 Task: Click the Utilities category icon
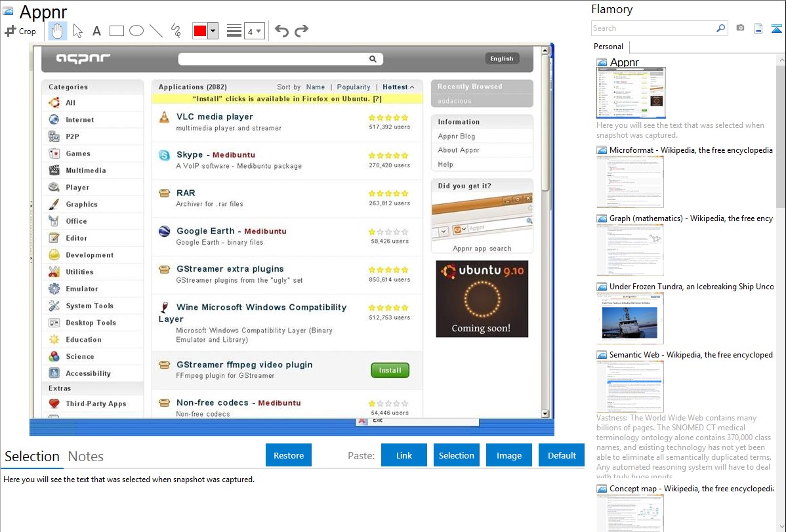(54, 272)
